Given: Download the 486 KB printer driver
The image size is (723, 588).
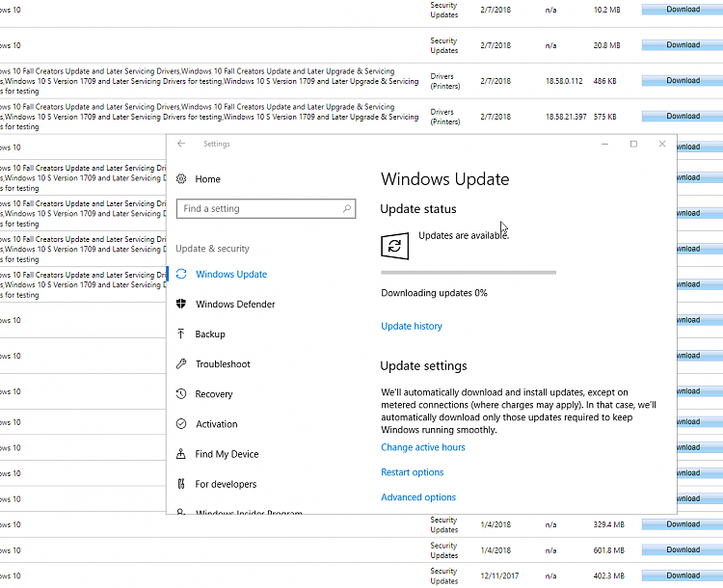Looking at the screenshot, I should pyautogui.click(x=683, y=81).
